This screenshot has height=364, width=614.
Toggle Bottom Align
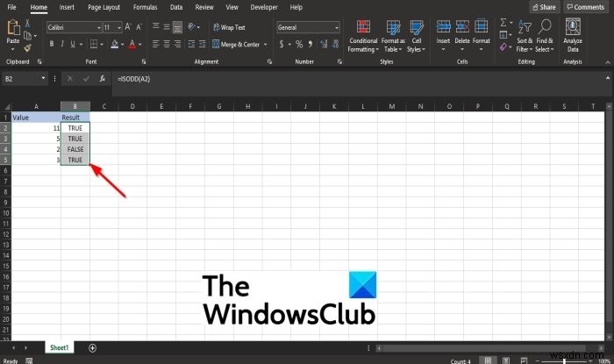tap(177, 27)
